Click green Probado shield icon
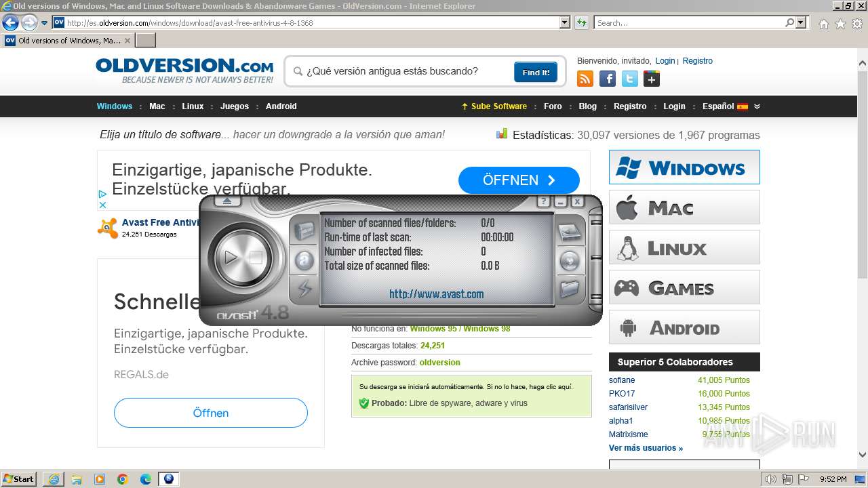This screenshot has width=868, height=488. coord(364,403)
